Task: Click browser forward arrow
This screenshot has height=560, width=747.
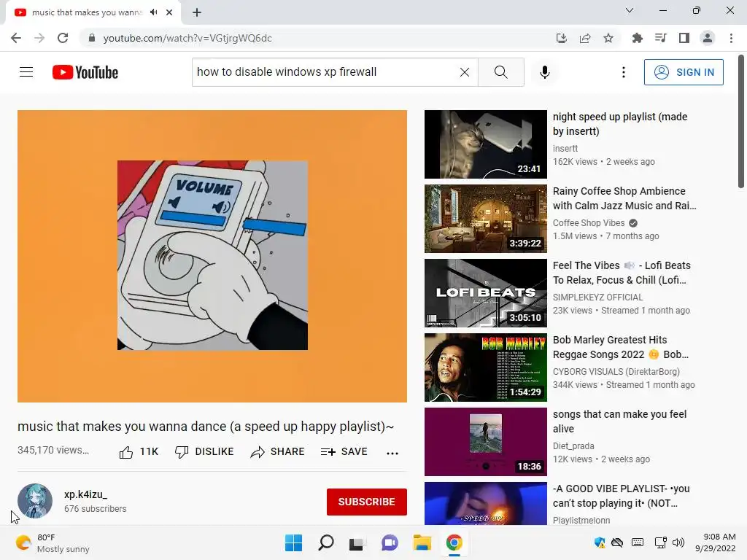Action: coord(39,38)
